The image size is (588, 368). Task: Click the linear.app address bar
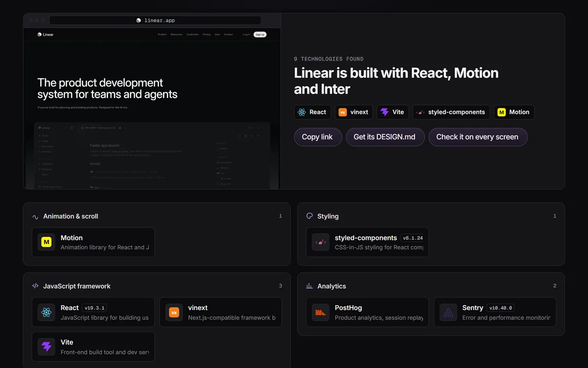click(x=155, y=21)
